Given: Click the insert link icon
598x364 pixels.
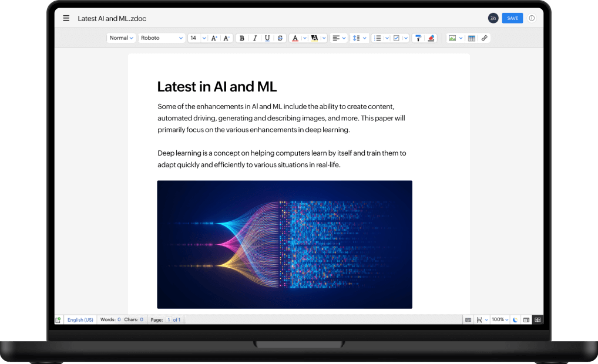Looking at the screenshot, I should tap(484, 38).
